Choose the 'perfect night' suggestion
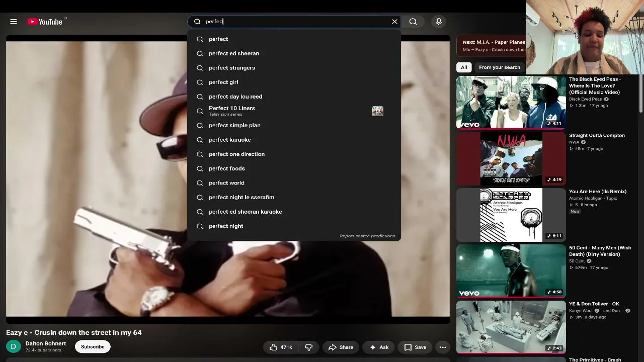Screen dimensions: 644x362 294,226
